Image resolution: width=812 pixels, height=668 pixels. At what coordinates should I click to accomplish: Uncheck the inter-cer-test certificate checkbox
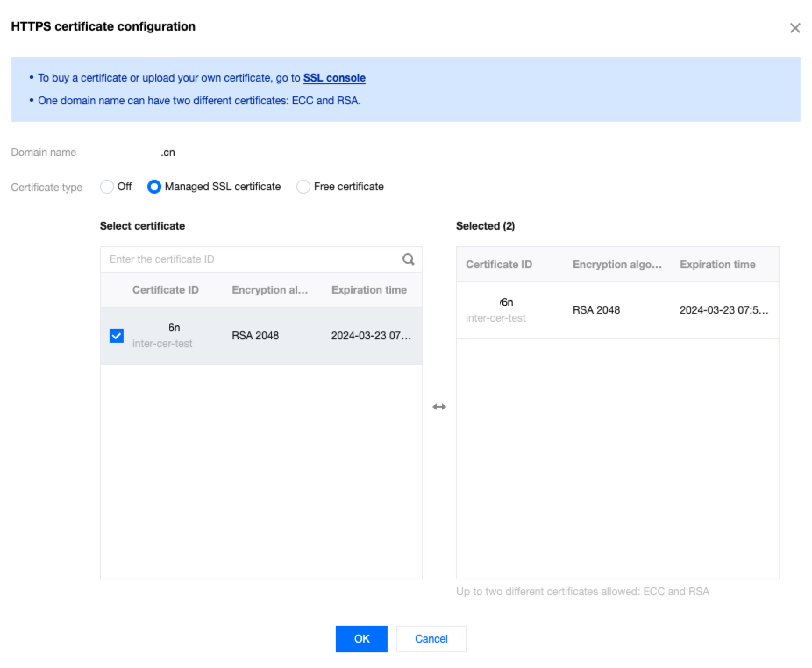tap(117, 336)
